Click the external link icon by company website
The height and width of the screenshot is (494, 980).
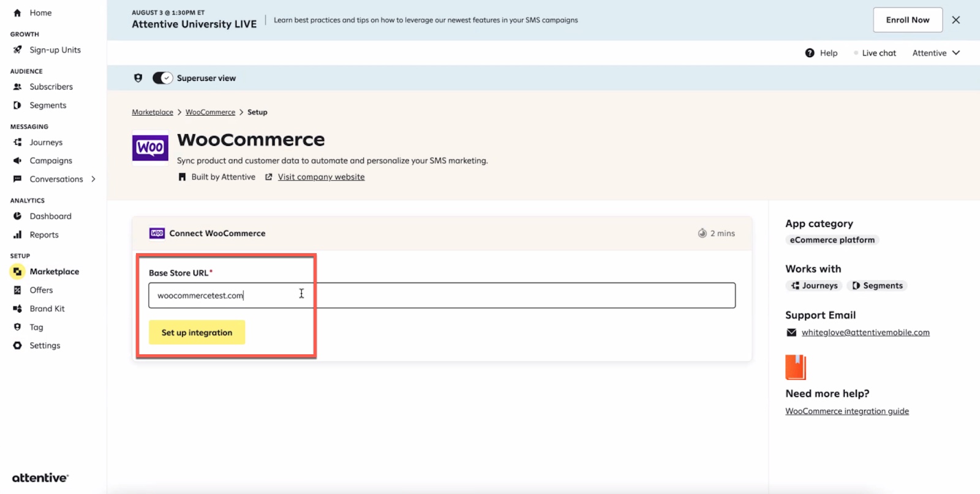[268, 177]
